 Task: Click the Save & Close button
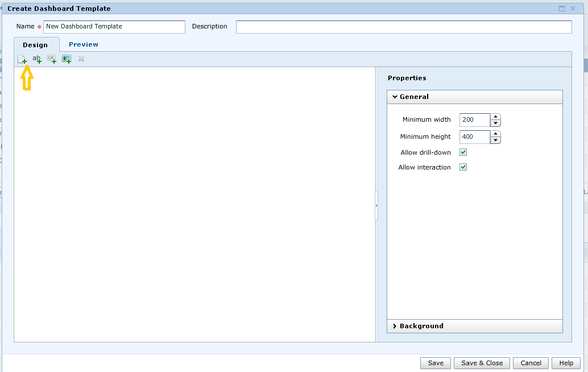pos(482,362)
